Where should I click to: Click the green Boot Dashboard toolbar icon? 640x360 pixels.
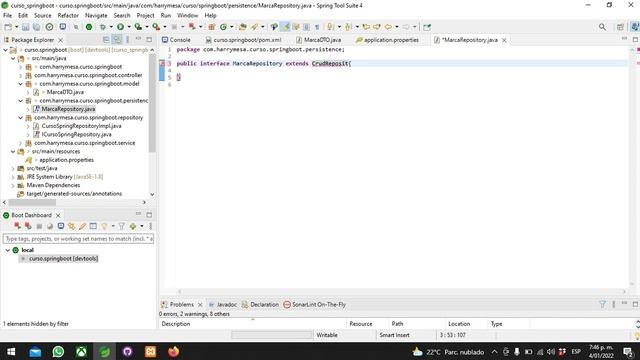(x=89, y=27)
